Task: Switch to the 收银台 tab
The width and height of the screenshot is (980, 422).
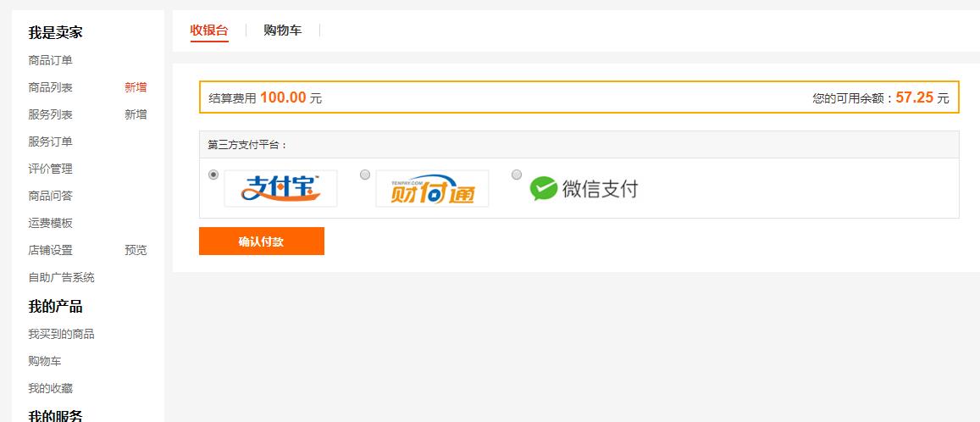Action: [x=209, y=30]
